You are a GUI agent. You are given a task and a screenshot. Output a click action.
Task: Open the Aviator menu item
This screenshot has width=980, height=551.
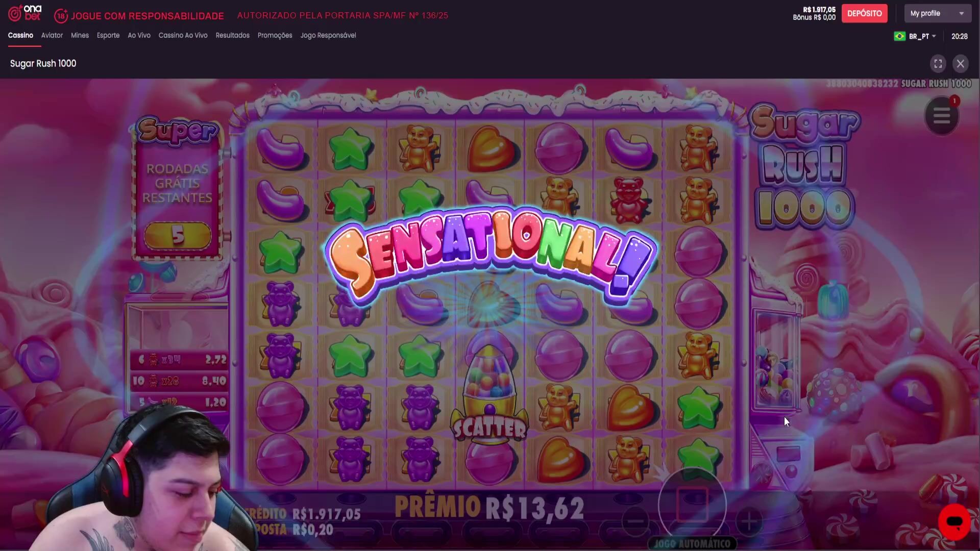52,35
